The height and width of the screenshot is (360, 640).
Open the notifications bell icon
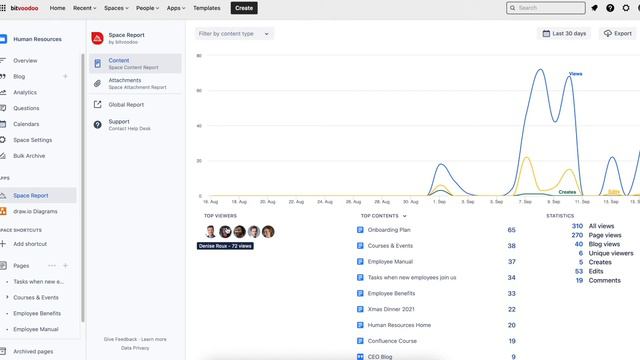(x=594, y=8)
